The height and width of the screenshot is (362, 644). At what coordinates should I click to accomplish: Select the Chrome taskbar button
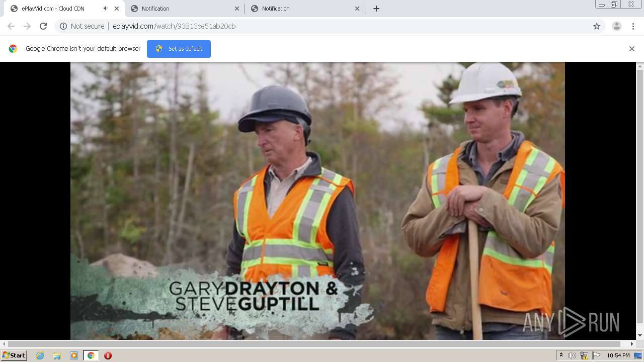pyautogui.click(x=91, y=355)
